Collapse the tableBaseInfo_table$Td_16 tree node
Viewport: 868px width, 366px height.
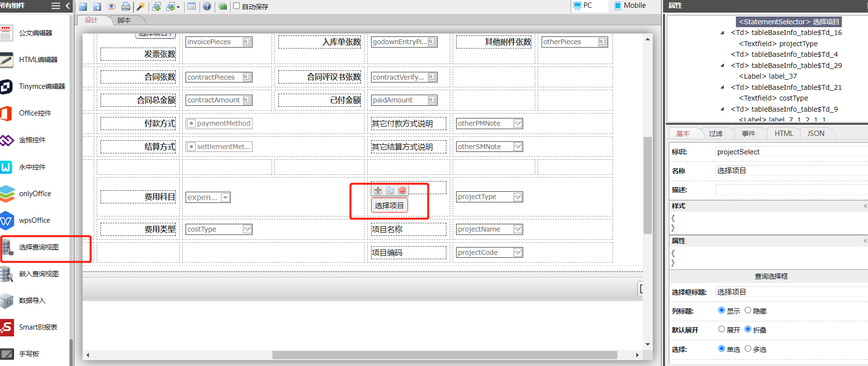(x=722, y=33)
